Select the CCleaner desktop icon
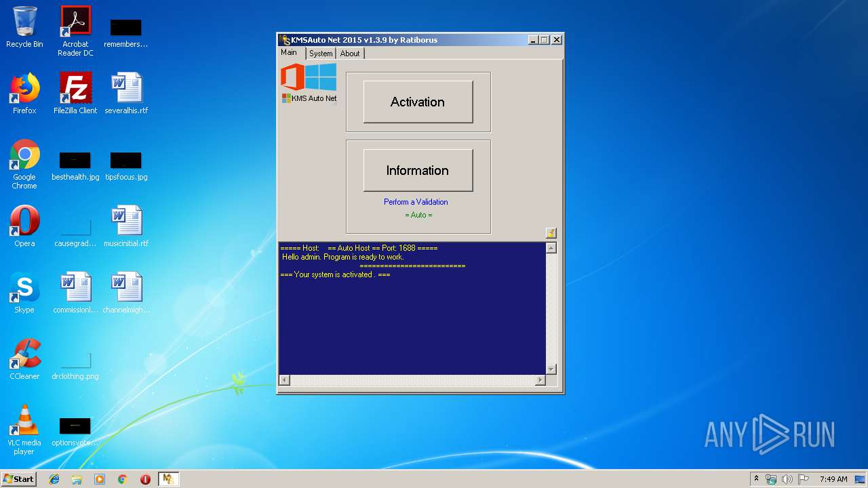This screenshot has height=488, width=868. [x=24, y=359]
